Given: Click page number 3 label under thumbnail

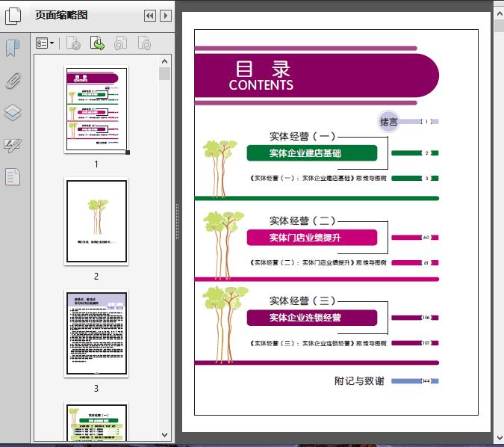Looking at the screenshot, I should [x=96, y=389].
